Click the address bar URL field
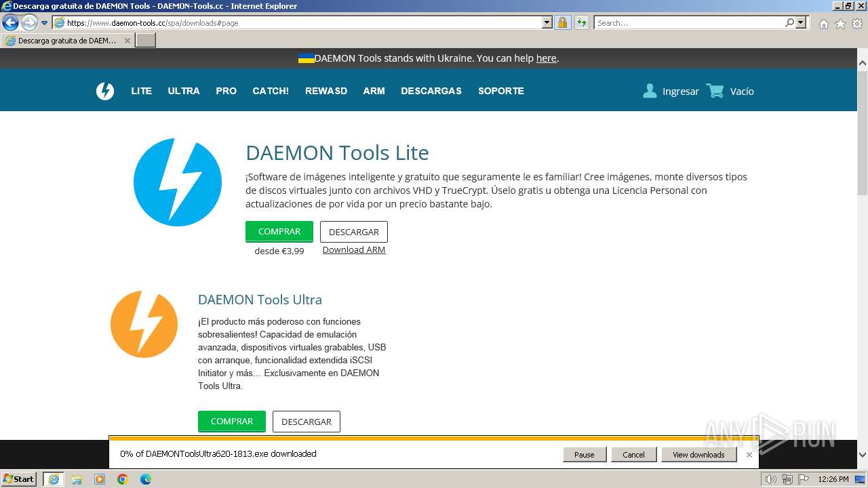The height and width of the screenshot is (488, 868). [302, 22]
